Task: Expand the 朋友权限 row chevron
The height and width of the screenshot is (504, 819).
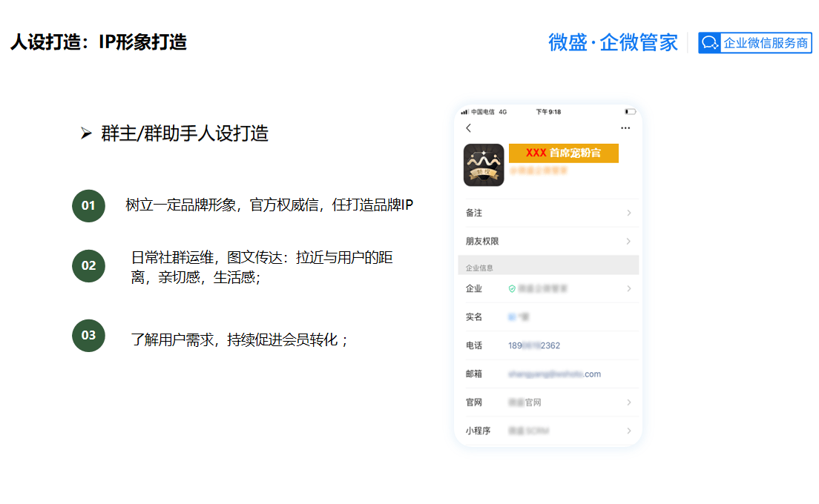Action: (x=629, y=242)
